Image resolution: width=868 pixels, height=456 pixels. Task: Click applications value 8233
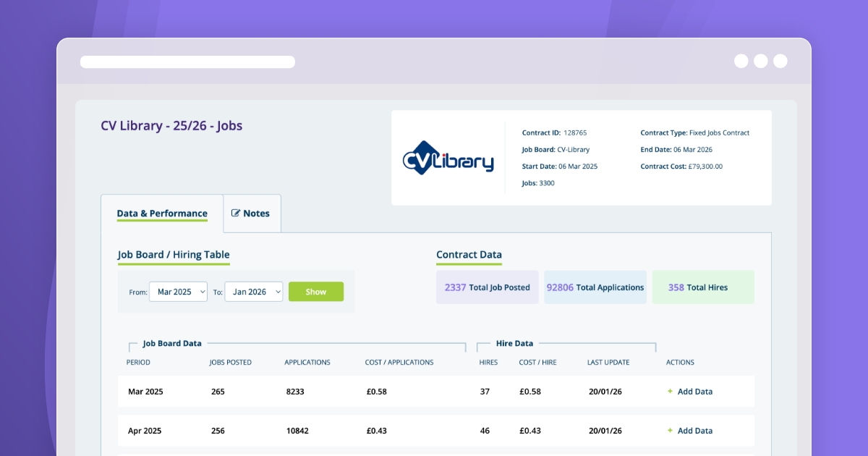coord(295,392)
